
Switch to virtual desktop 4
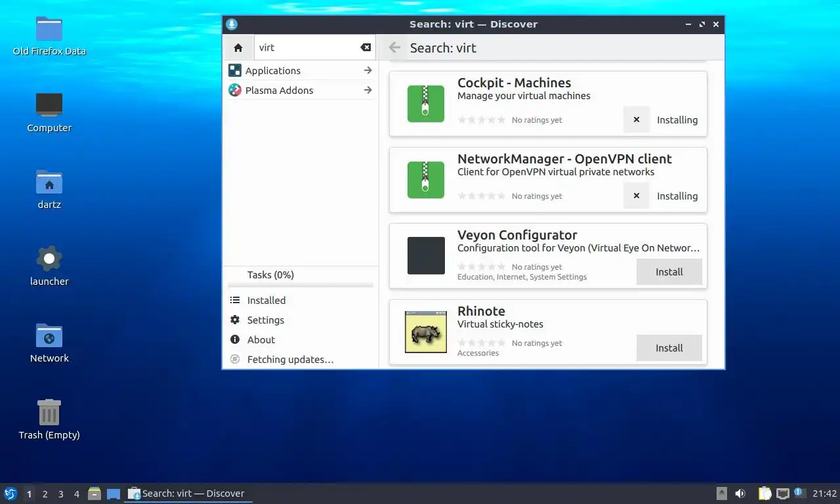pyautogui.click(x=76, y=494)
